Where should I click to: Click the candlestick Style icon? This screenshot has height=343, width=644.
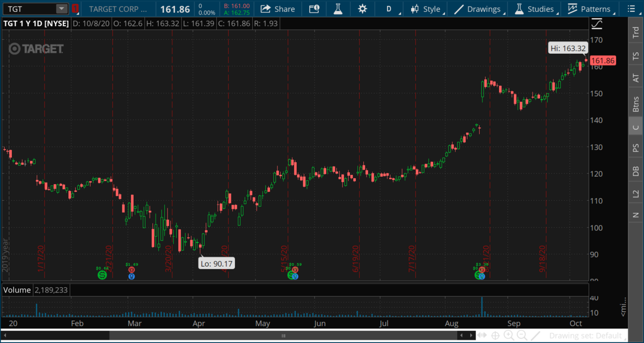point(414,9)
